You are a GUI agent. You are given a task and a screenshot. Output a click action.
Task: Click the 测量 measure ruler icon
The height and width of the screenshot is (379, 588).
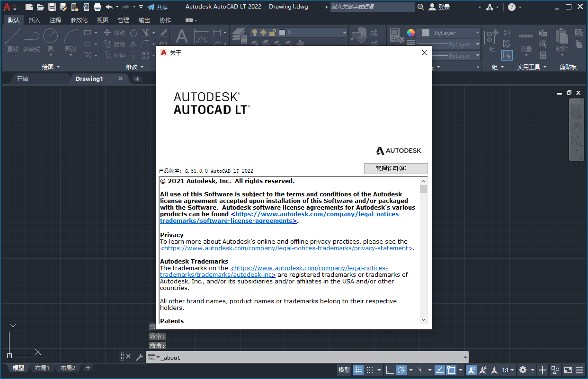(x=526, y=36)
